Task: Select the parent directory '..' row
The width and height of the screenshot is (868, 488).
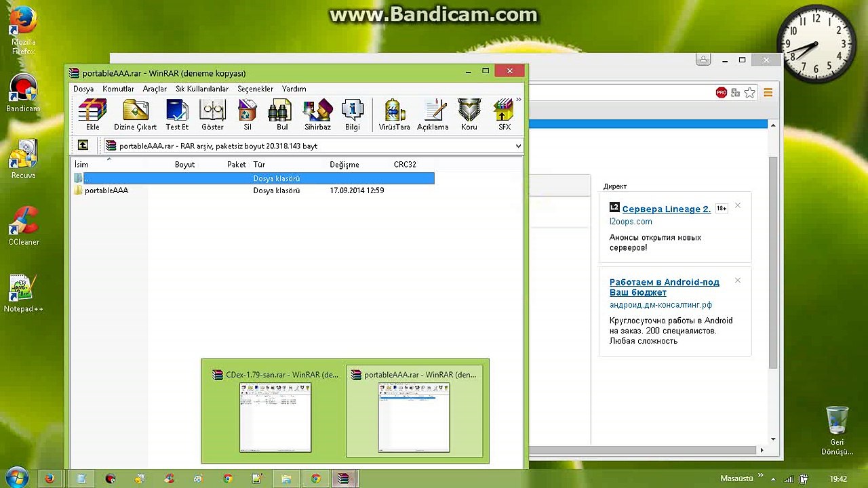Action: point(254,178)
